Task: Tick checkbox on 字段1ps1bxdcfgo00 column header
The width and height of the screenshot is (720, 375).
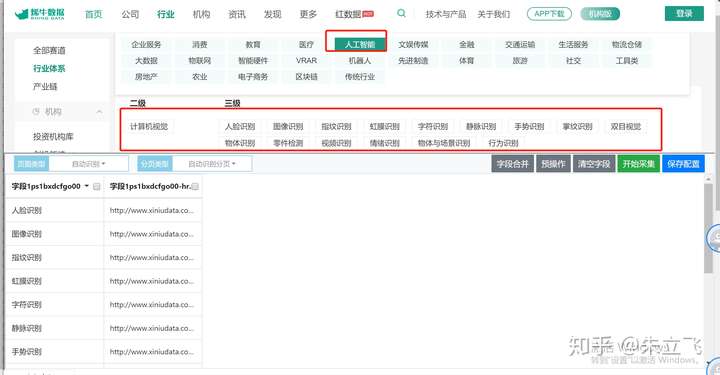Action: 96,186
